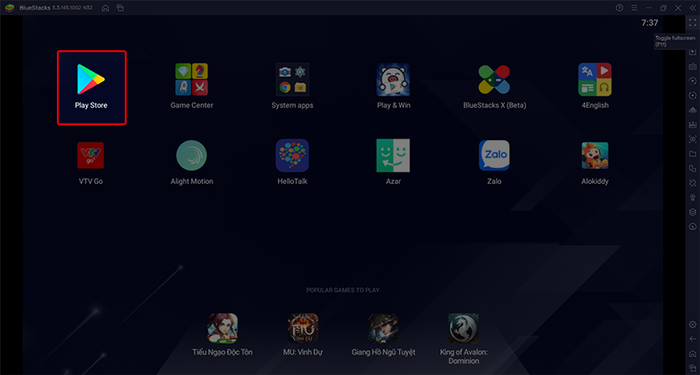Toggle fullscreen mode in the sidebar
700x375 pixels.
tap(692, 23)
